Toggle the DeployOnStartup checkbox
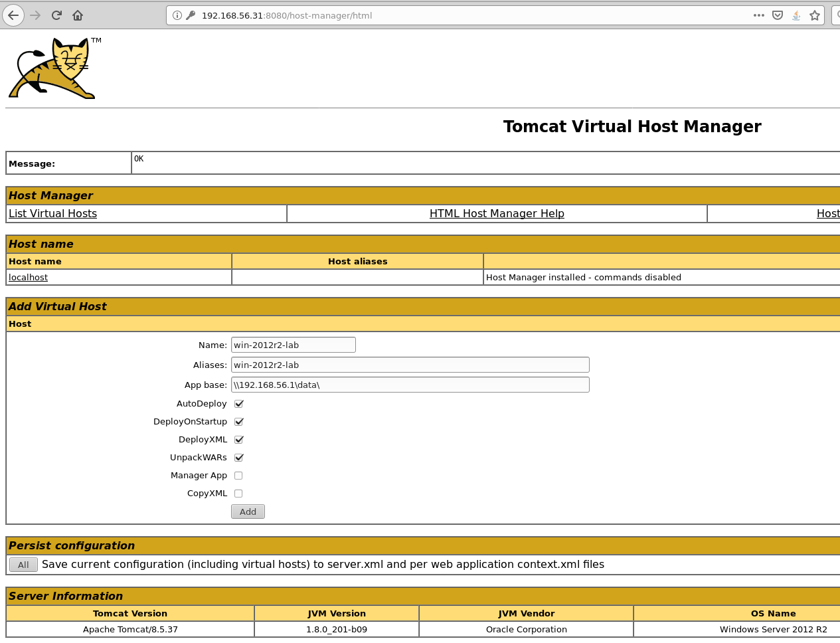The width and height of the screenshot is (840, 643). point(239,422)
